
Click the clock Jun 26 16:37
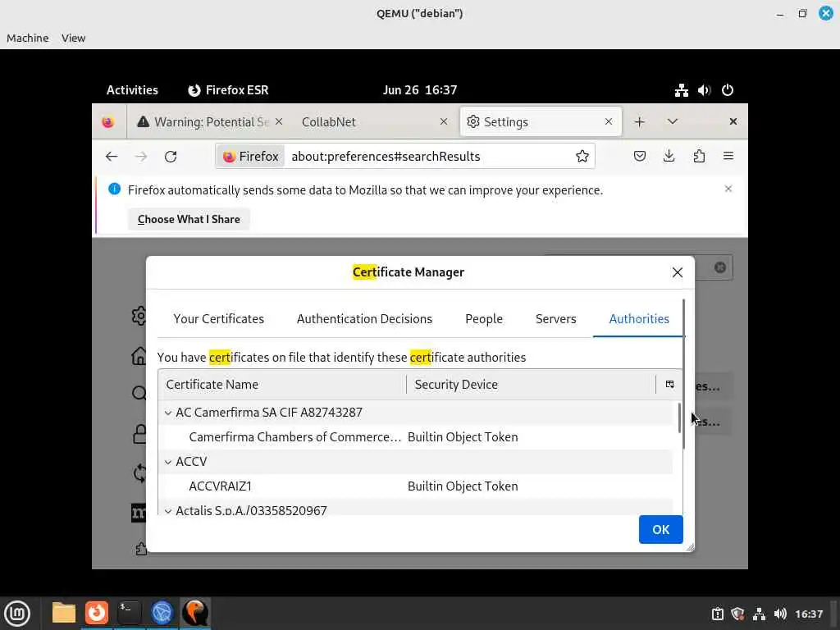tap(420, 90)
